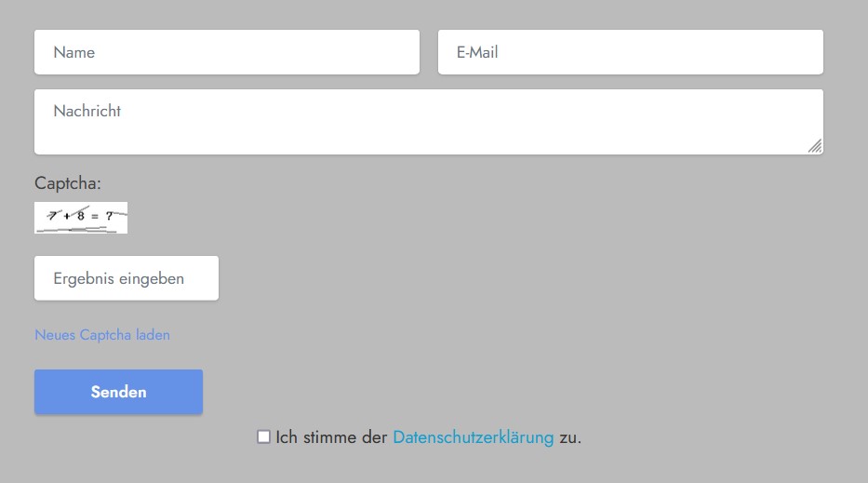Image resolution: width=868 pixels, height=483 pixels.
Task: Click the number 7 in captcha image
Action: [x=52, y=216]
